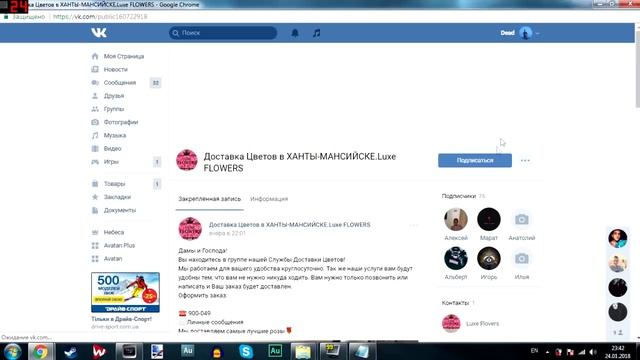Open Новости in the left menu

pyautogui.click(x=116, y=69)
